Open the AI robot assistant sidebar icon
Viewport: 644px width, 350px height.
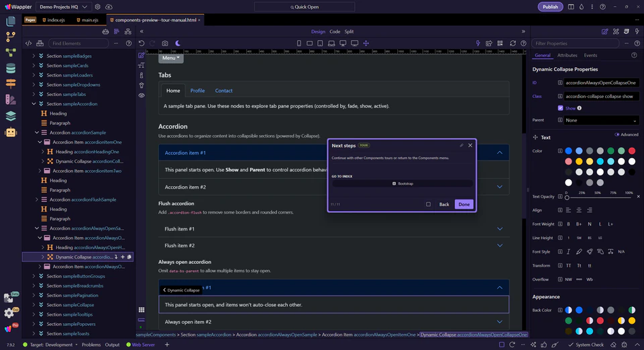[x=11, y=132]
